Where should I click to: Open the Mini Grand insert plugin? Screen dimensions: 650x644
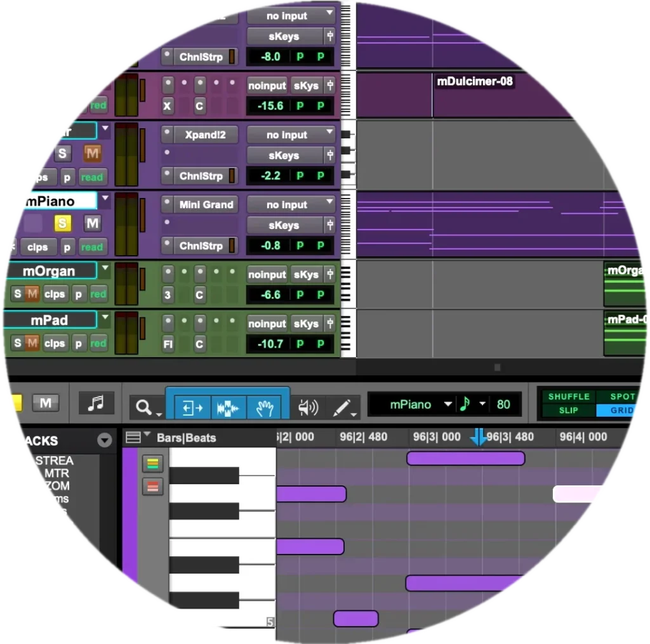(205, 205)
